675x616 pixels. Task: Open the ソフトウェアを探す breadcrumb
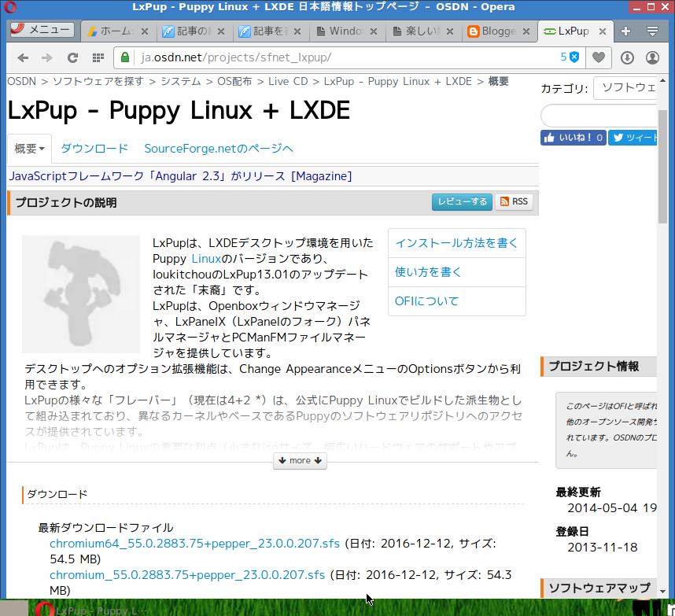tap(98, 81)
